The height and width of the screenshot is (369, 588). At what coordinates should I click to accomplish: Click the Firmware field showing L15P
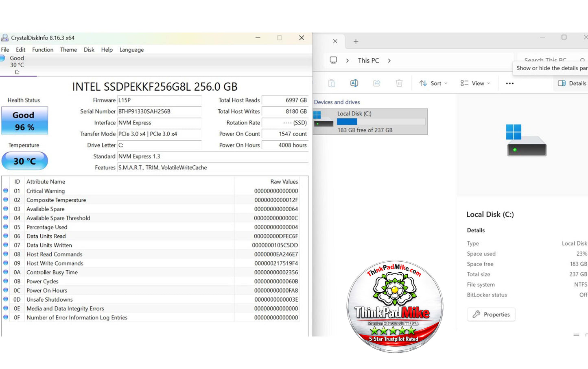pyautogui.click(x=160, y=100)
